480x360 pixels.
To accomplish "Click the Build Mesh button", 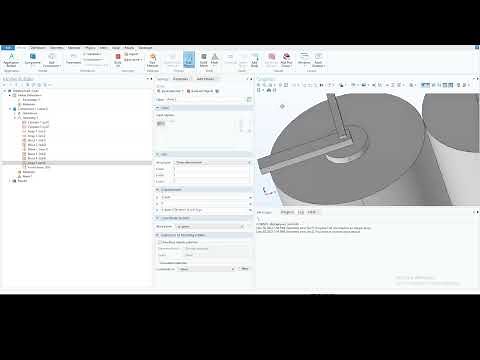I will tap(204, 60).
